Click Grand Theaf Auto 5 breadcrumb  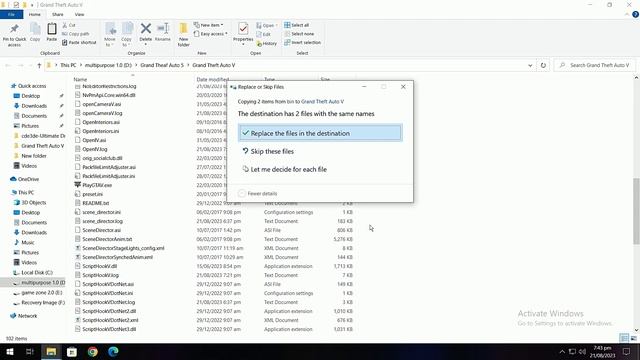coord(162,65)
